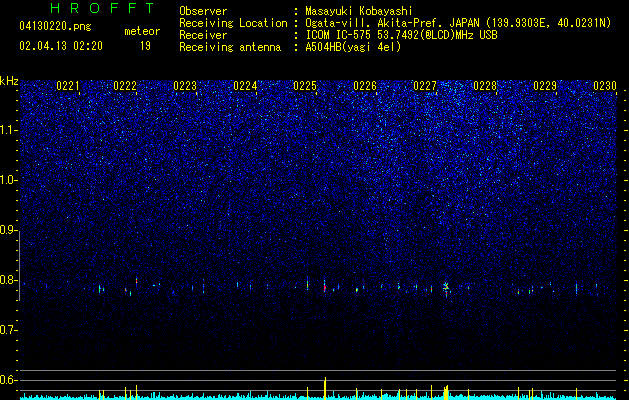Screen dimensions: 629x400
Task: Click the kHz axis unit label
Action: coord(9,81)
